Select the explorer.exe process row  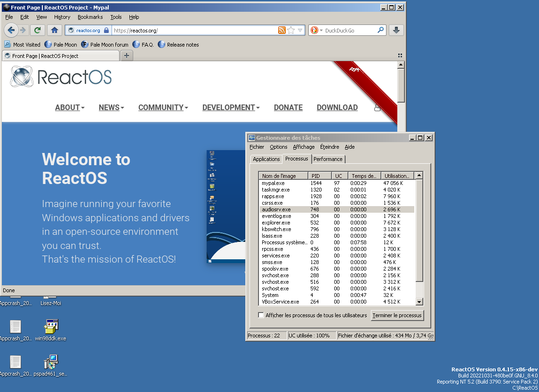point(276,223)
